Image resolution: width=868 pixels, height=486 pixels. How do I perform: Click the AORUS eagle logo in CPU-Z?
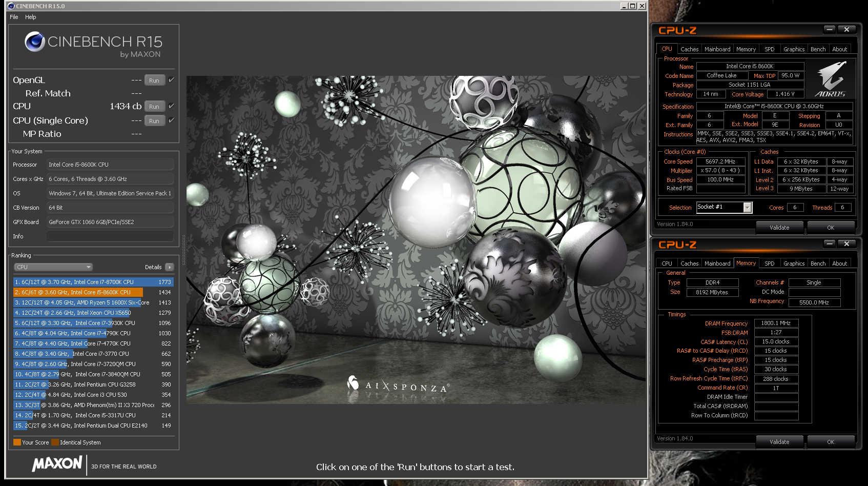tap(831, 79)
